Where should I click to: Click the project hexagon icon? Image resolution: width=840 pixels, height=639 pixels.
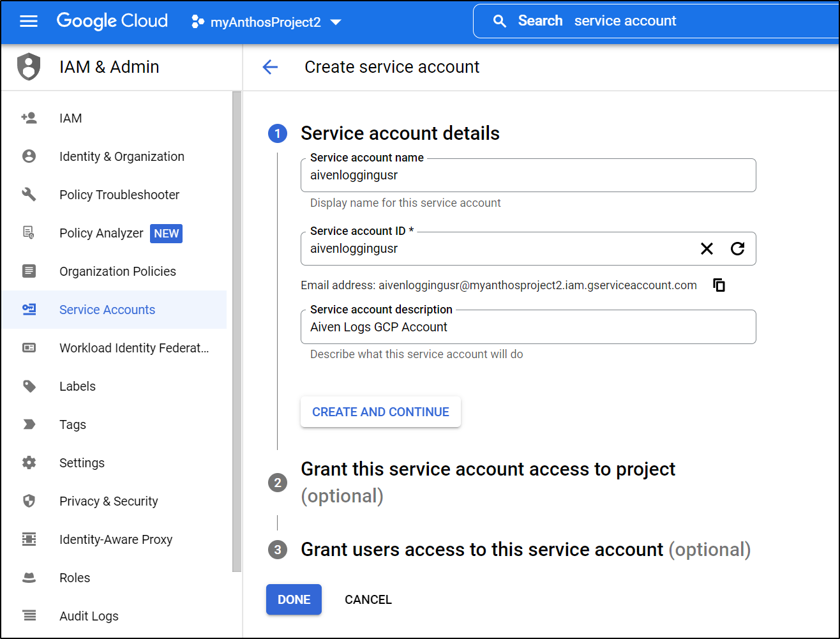click(198, 22)
